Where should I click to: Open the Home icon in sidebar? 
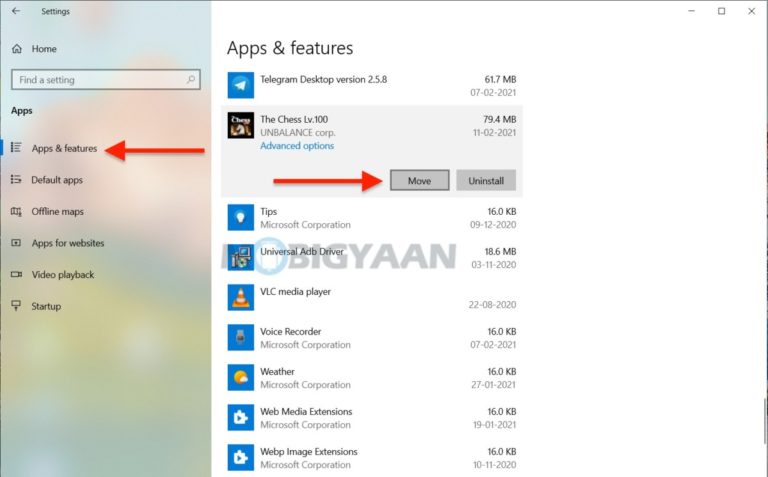click(x=17, y=48)
